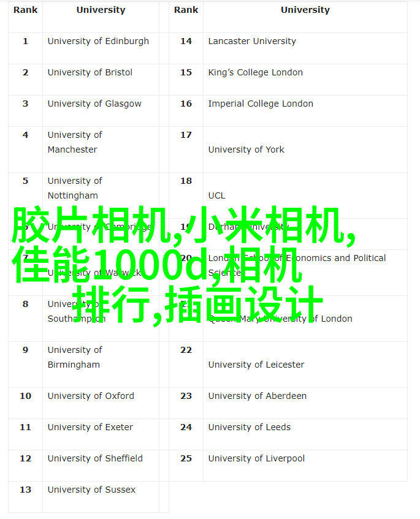This screenshot has width=420, height=519.
Task: Click rank number 9
Action: click(26, 350)
